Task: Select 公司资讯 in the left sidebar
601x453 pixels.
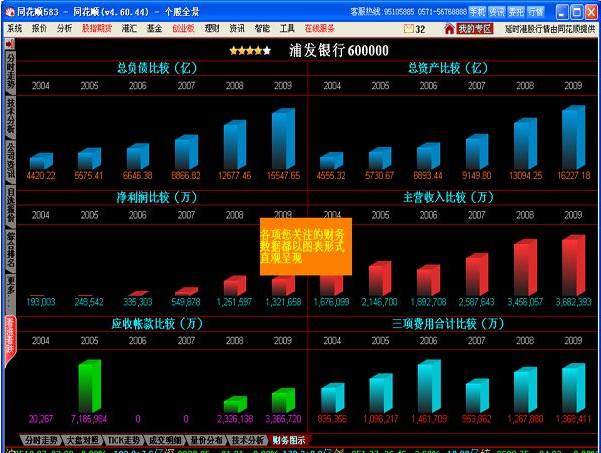Action: 10,160
